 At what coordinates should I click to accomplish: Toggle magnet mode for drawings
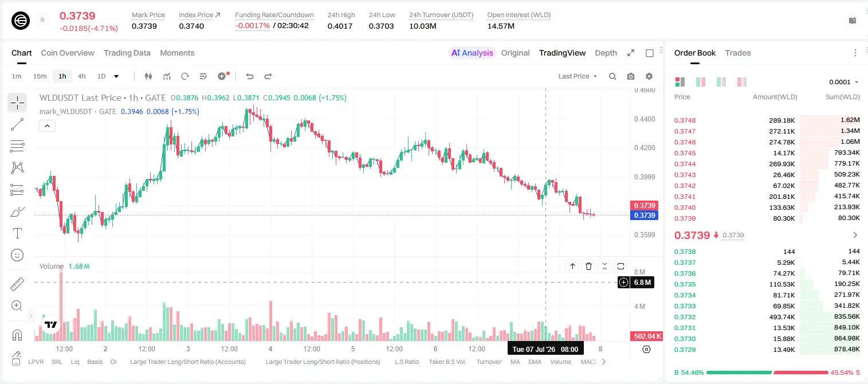tap(17, 335)
